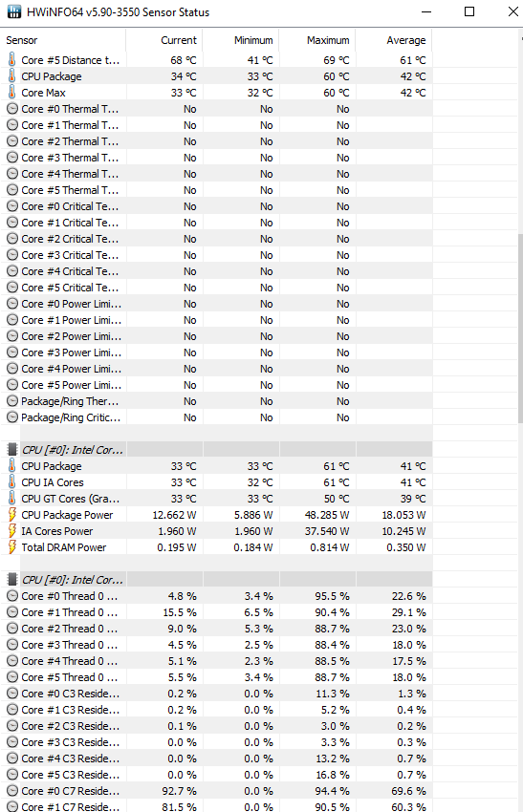This screenshot has height=812, width=523.
Task: Click the clock icon next to Core #3 Thread 0
Action: pos(11,645)
